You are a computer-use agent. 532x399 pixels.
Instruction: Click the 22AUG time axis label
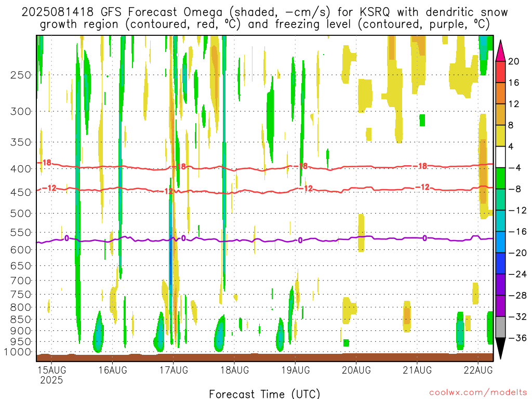coord(478,370)
